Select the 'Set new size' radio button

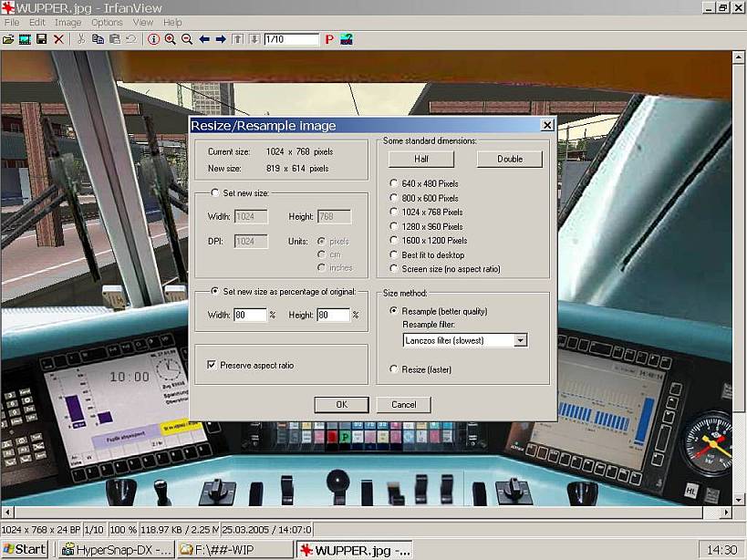(x=215, y=192)
